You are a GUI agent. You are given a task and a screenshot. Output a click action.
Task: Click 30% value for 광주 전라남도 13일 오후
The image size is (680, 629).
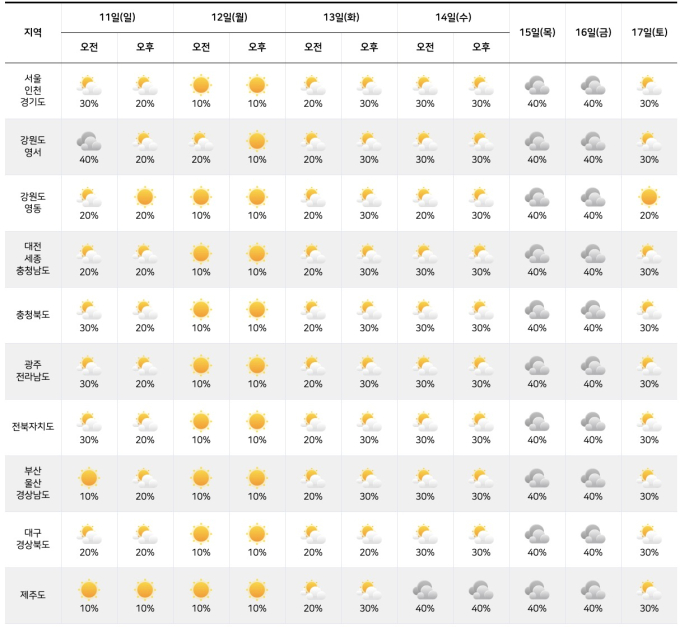369,384
